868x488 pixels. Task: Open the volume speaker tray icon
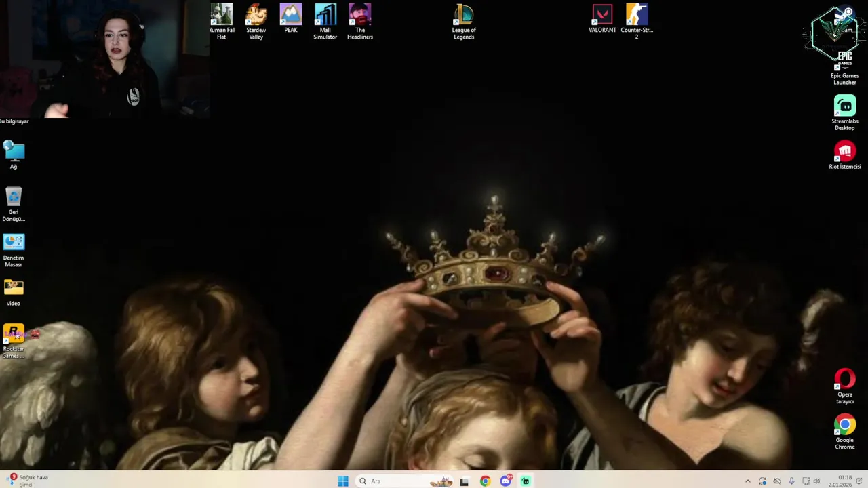(816, 481)
